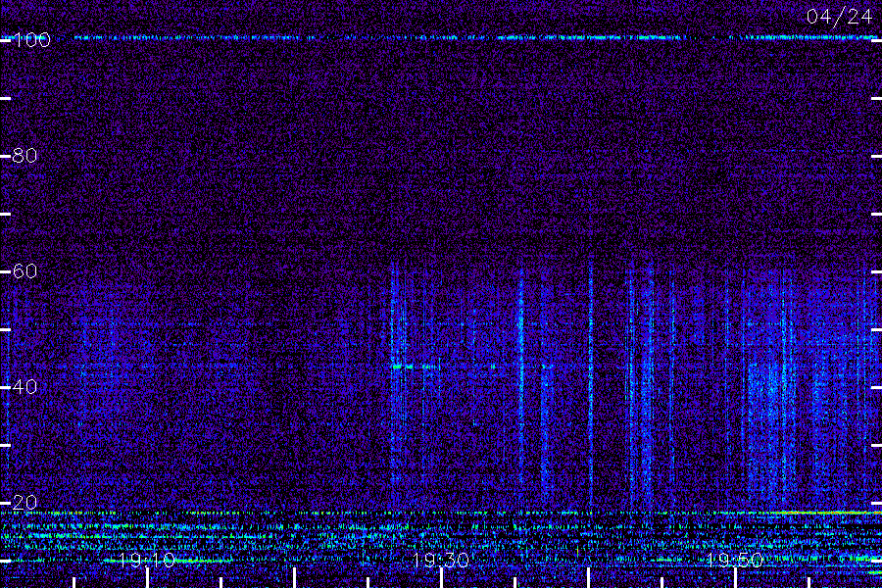Click the 19:50 time axis label
Screen dimensions: 882x588
click(734, 561)
